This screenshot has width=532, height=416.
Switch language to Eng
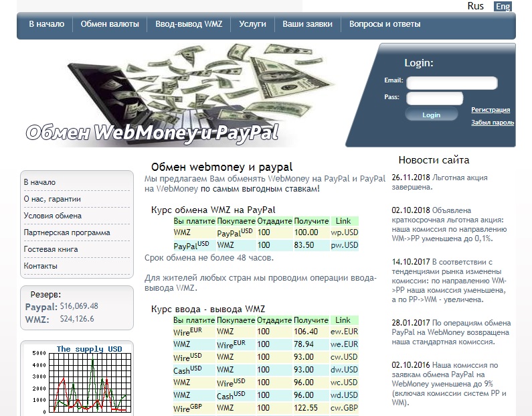[x=503, y=7]
